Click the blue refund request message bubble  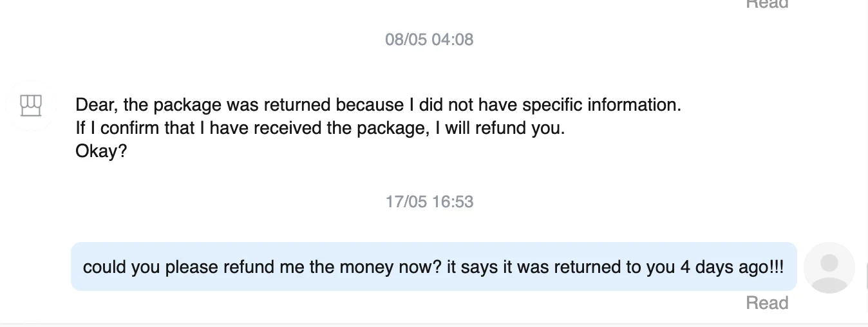(x=433, y=266)
